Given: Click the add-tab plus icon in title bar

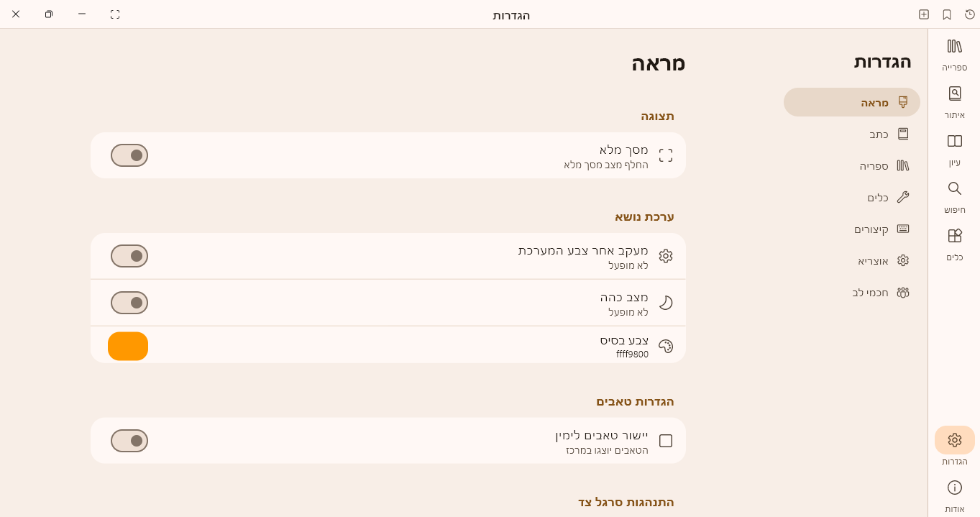Looking at the screenshot, I should point(924,14).
